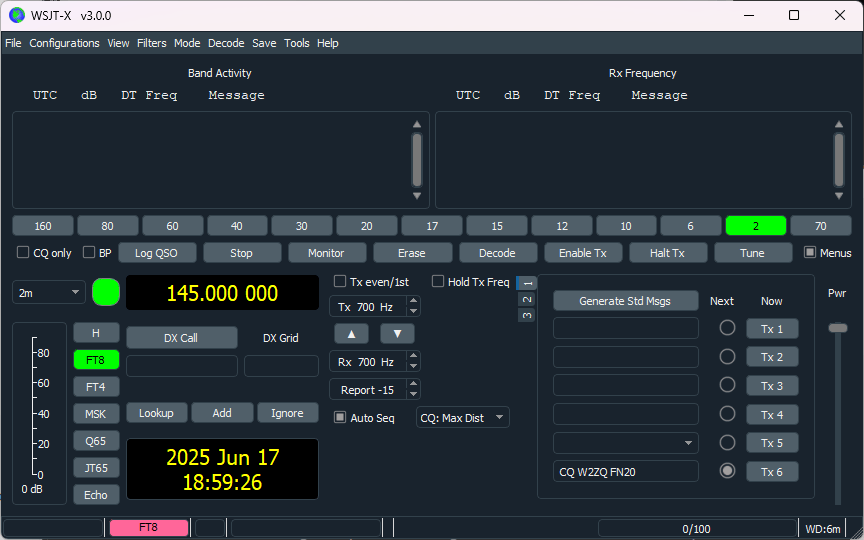864x540 pixels.
Task: Increase Rx frequency with spinner up arrow
Action: [413, 356]
